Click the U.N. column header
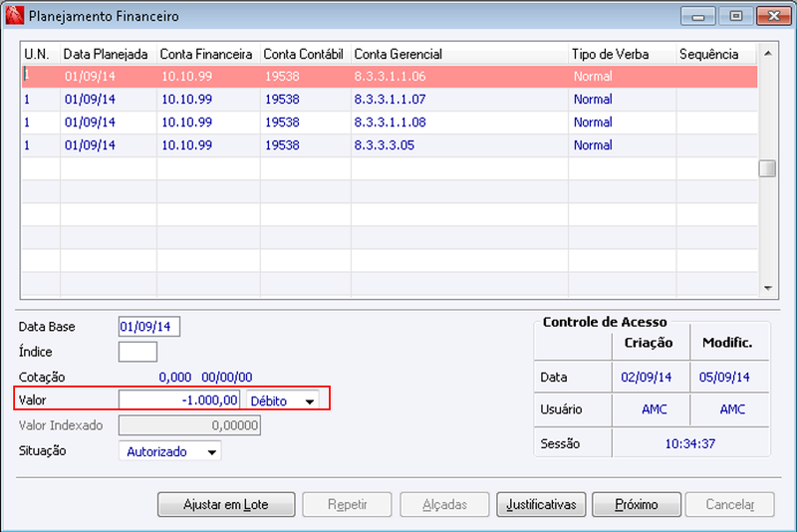This screenshot has width=797, height=532. point(41,54)
